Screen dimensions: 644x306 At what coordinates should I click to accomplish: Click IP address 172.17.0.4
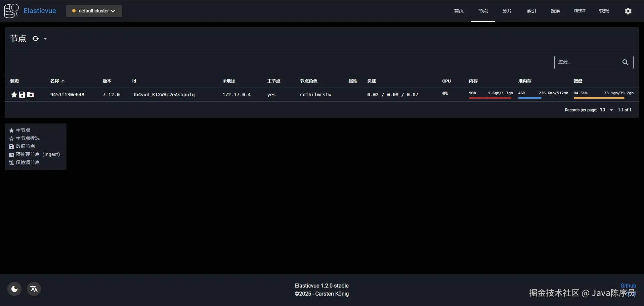click(237, 95)
